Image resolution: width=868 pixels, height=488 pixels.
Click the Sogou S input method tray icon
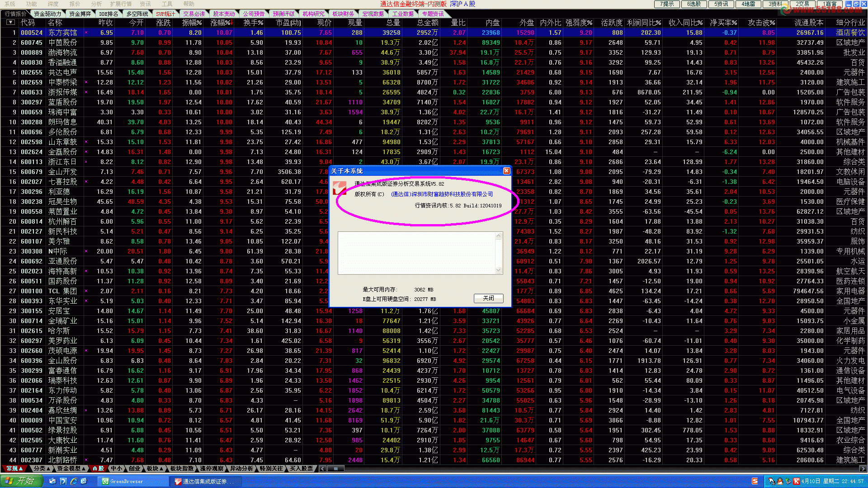click(x=755, y=482)
